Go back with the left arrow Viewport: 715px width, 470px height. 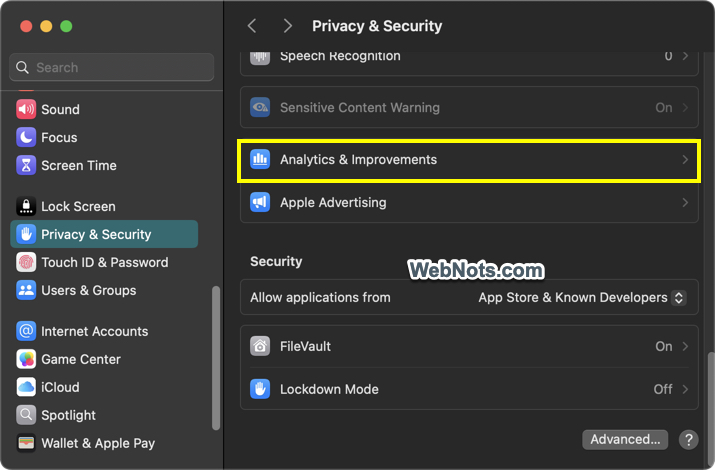(x=252, y=26)
